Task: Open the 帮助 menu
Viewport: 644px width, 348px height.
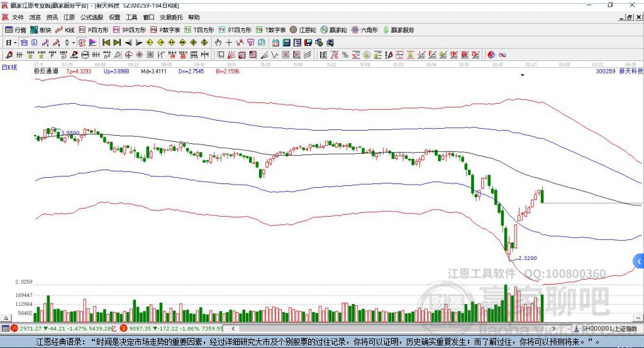Action: (x=194, y=17)
